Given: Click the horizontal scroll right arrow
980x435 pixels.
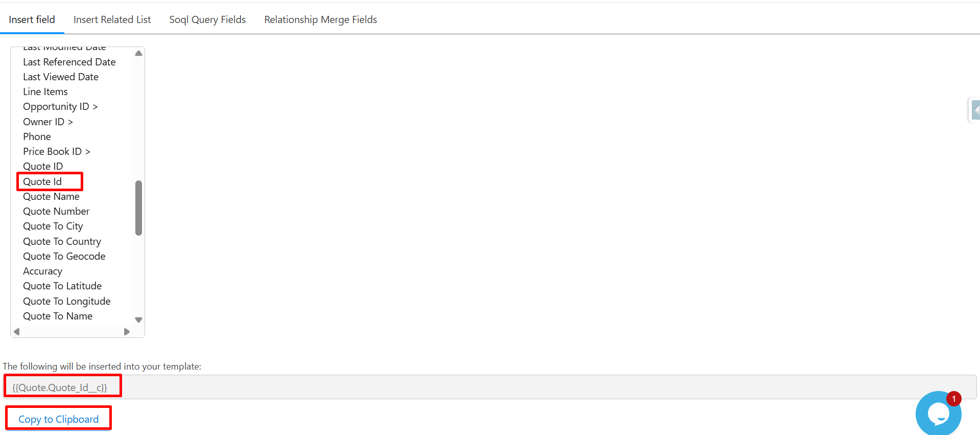Looking at the screenshot, I should [x=127, y=332].
